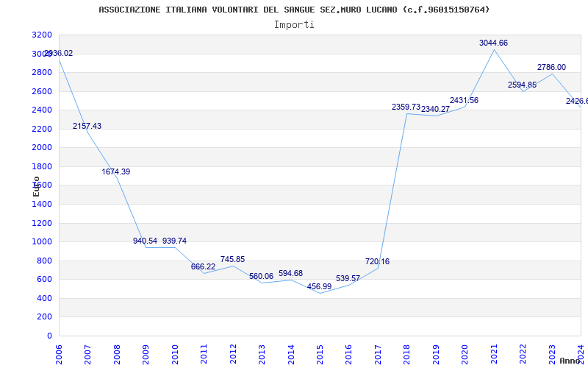This screenshot has height=368, width=588.
Task: Select the 2015 year tick label
Action: click(320, 355)
